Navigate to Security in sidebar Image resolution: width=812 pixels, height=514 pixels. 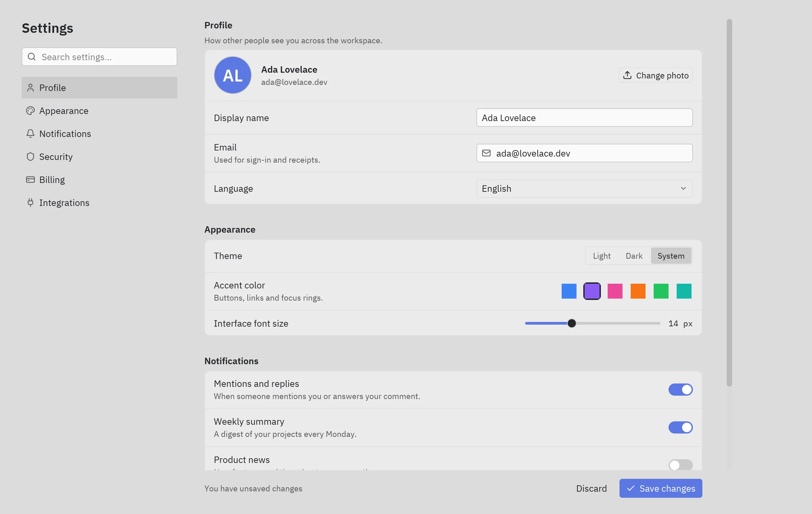click(99, 157)
